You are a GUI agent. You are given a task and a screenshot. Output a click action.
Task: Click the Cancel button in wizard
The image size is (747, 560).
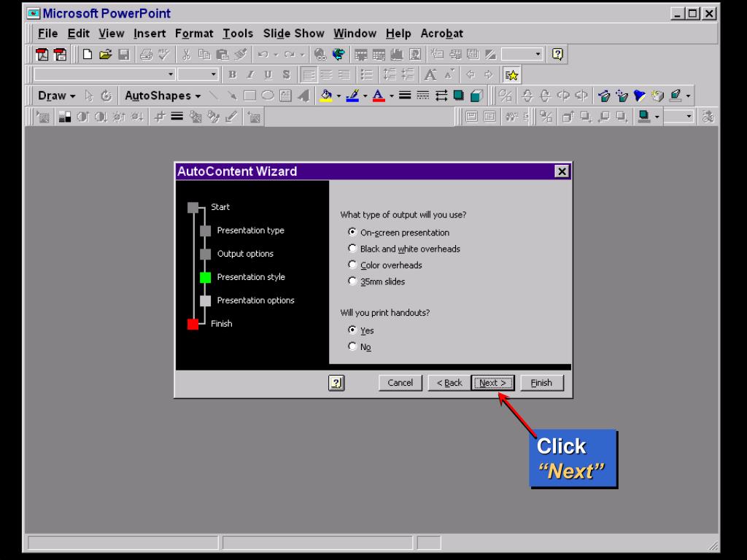click(400, 383)
